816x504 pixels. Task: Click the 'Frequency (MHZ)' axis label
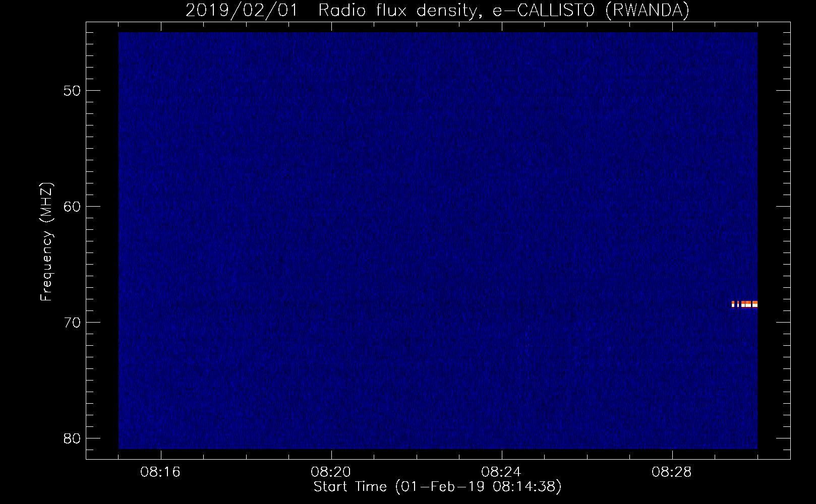(46, 242)
